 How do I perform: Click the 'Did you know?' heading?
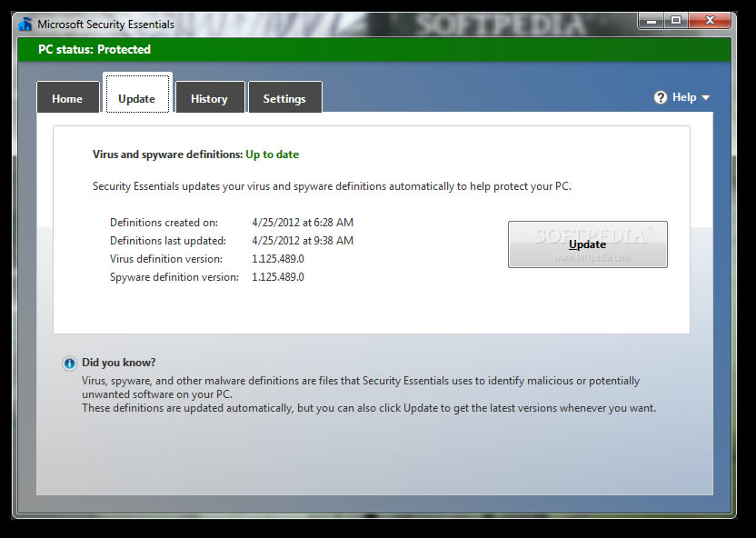119,363
